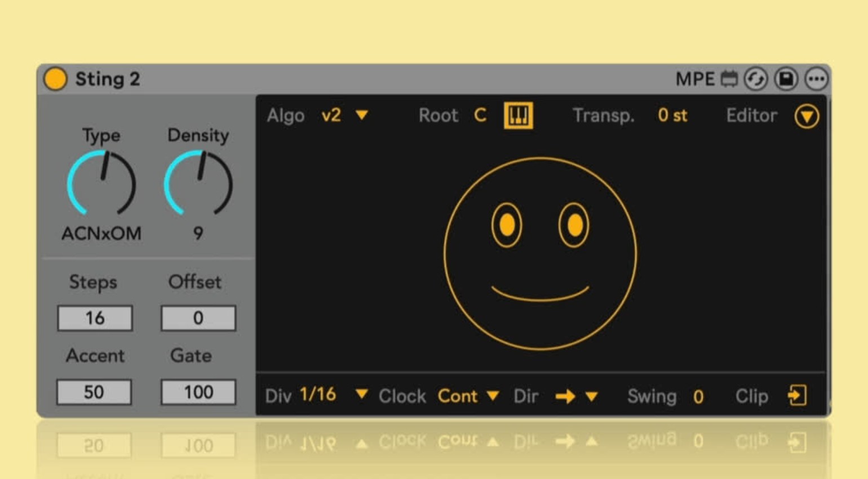Click the right-arrow direction indicator

pos(565,397)
